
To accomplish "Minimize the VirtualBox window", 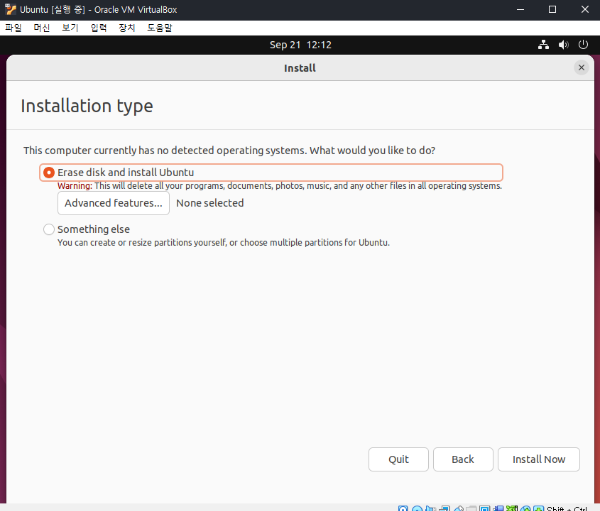I will pos(520,10).
